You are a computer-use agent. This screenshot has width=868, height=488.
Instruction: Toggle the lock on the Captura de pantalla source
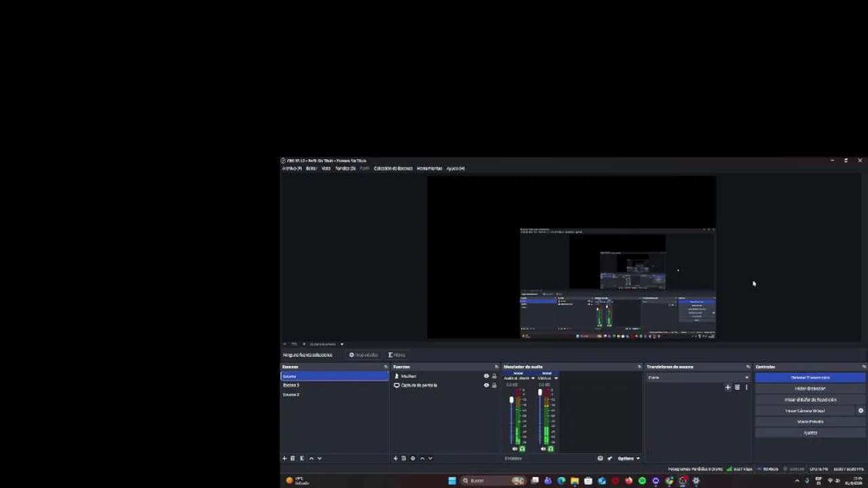pyautogui.click(x=494, y=385)
